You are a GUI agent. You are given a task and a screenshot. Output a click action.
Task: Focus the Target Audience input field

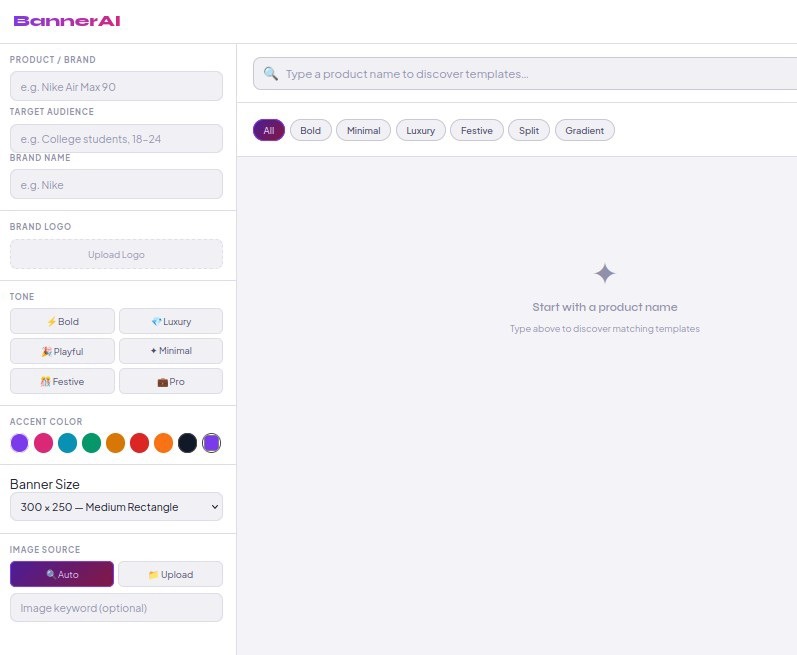pyautogui.click(x=116, y=138)
